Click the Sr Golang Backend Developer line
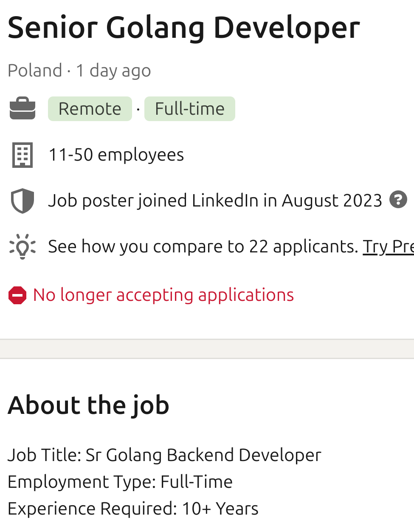414x532 pixels. tap(164, 455)
